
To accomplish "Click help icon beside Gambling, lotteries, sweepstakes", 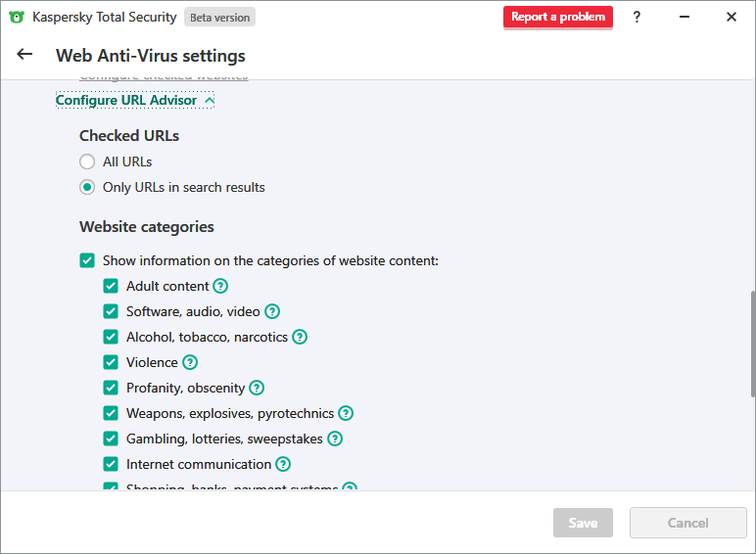I will pyautogui.click(x=335, y=439).
